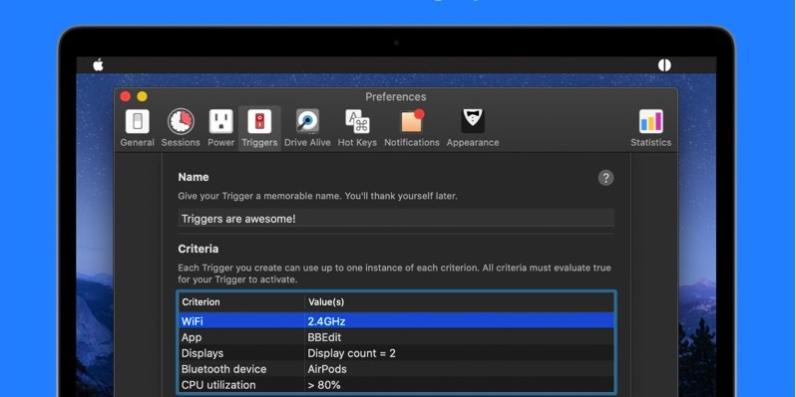The height and width of the screenshot is (397, 796).
Task: Open the General preferences pane
Action: [137, 128]
